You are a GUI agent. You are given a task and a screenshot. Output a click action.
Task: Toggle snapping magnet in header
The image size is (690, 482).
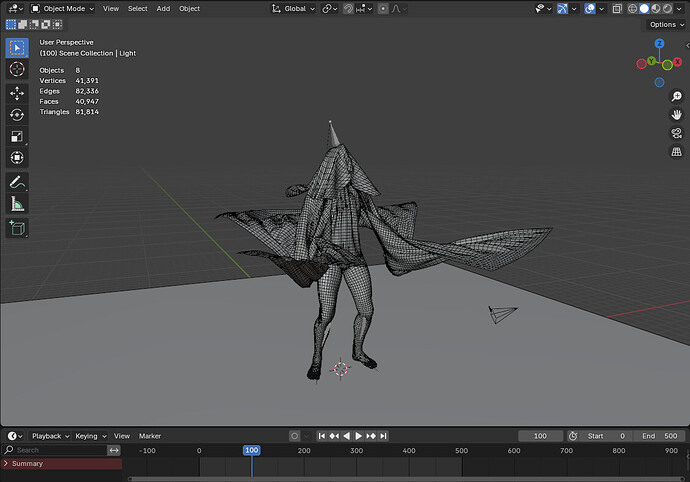pos(348,8)
